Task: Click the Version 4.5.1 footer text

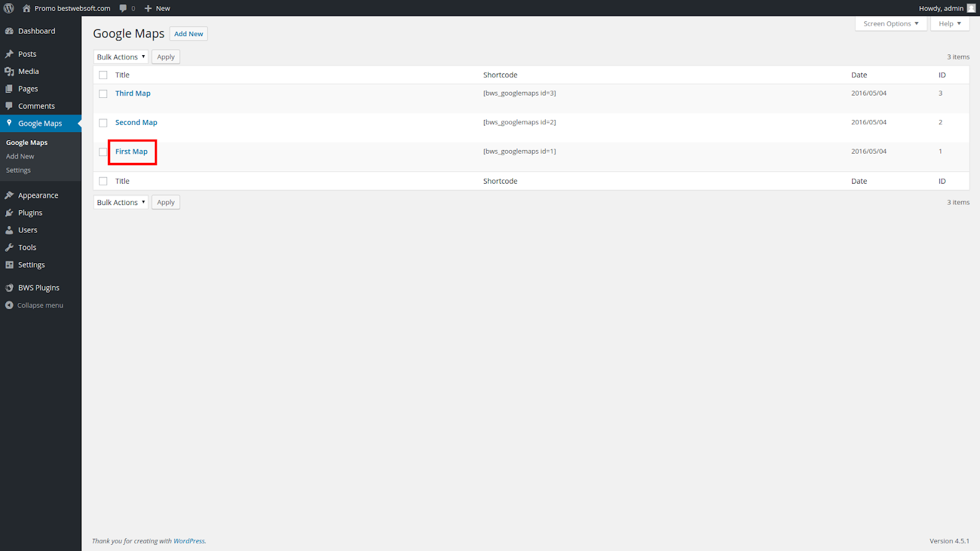Action: pos(949,541)
